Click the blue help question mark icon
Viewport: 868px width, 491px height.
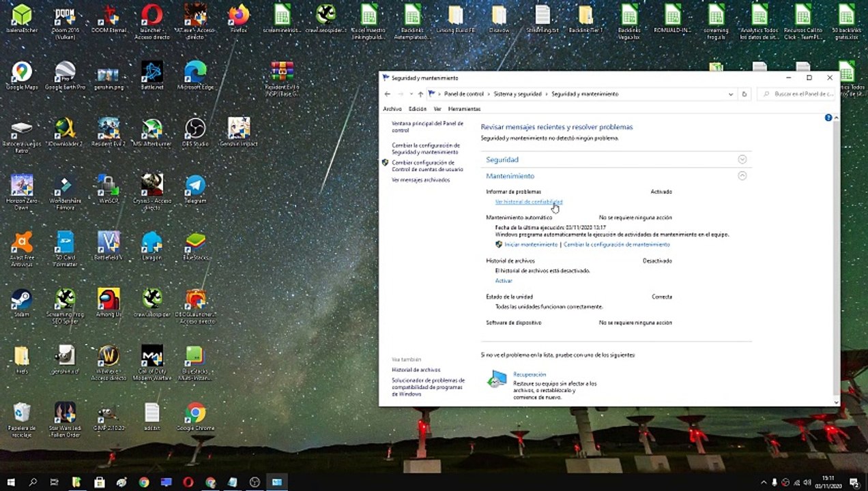pyautogui.click(x=828, y=118)
